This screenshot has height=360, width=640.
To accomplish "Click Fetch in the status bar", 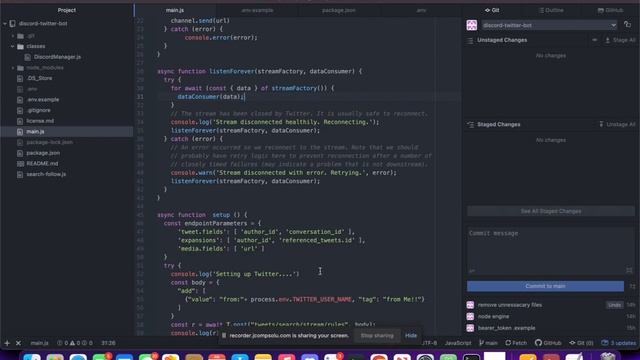I will click(516, 343).
